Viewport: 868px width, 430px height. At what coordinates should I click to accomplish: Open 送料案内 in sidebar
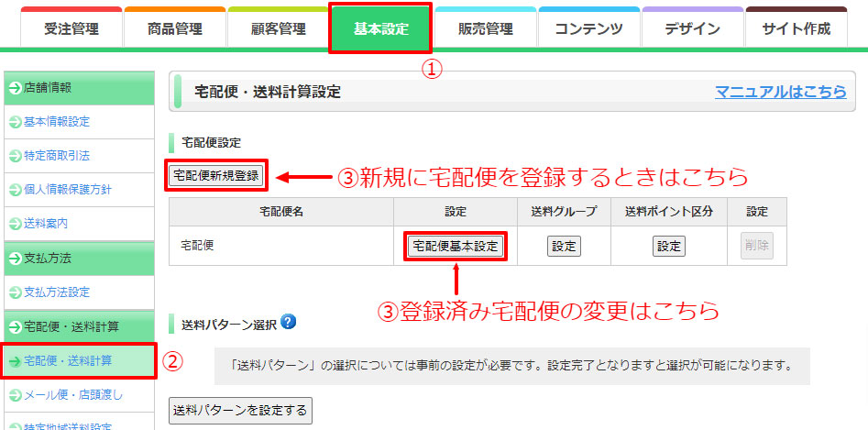(x=46, y=224)
